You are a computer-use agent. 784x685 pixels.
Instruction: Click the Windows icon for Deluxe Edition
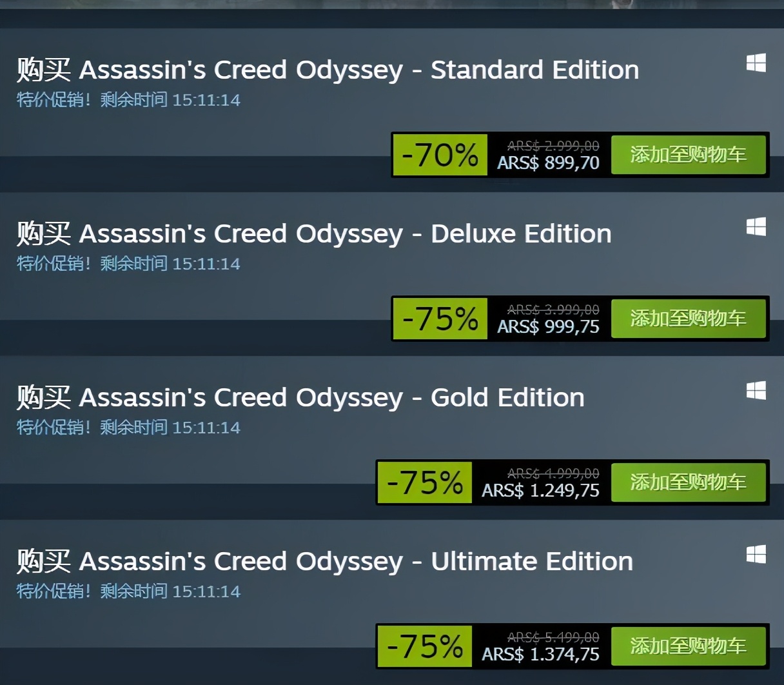click(x=756, y=227)
